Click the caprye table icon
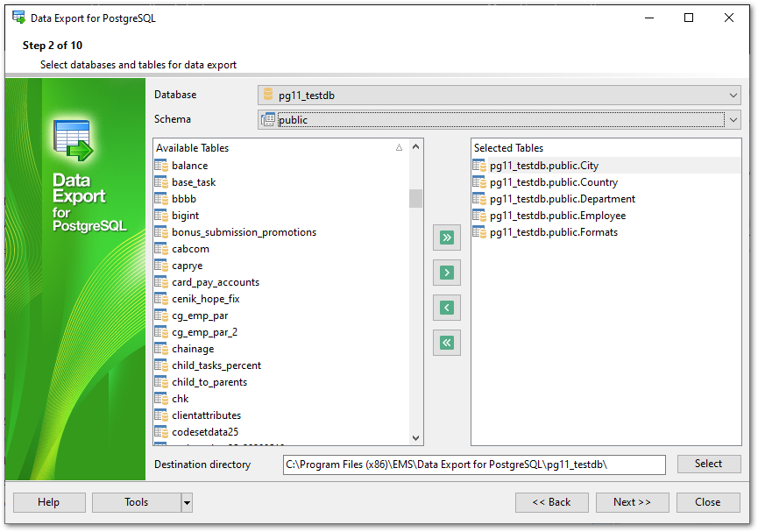The image size is (758, 532). click(161, 266)
